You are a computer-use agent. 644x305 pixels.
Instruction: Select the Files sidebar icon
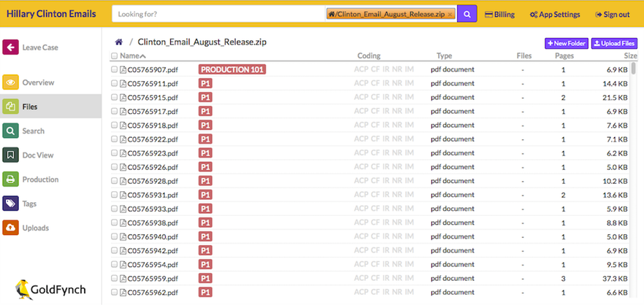click(x=10, y=107)
